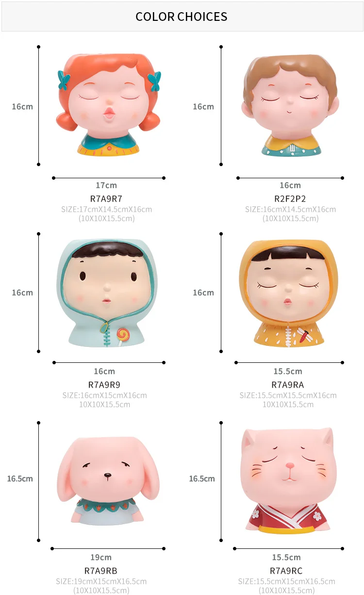Click the COLOR CHOICES header banner

coord(182,17)
